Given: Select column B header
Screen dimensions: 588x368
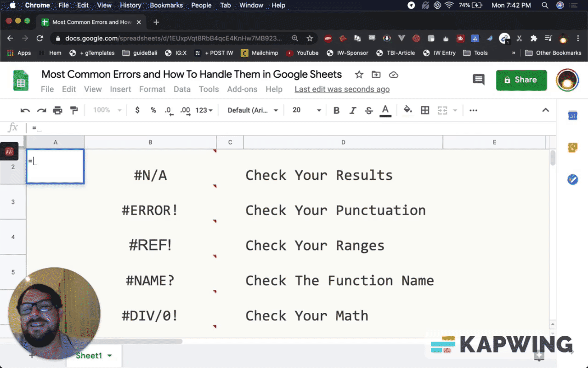Looking at the screenshot, I should (x=150, y=142).
